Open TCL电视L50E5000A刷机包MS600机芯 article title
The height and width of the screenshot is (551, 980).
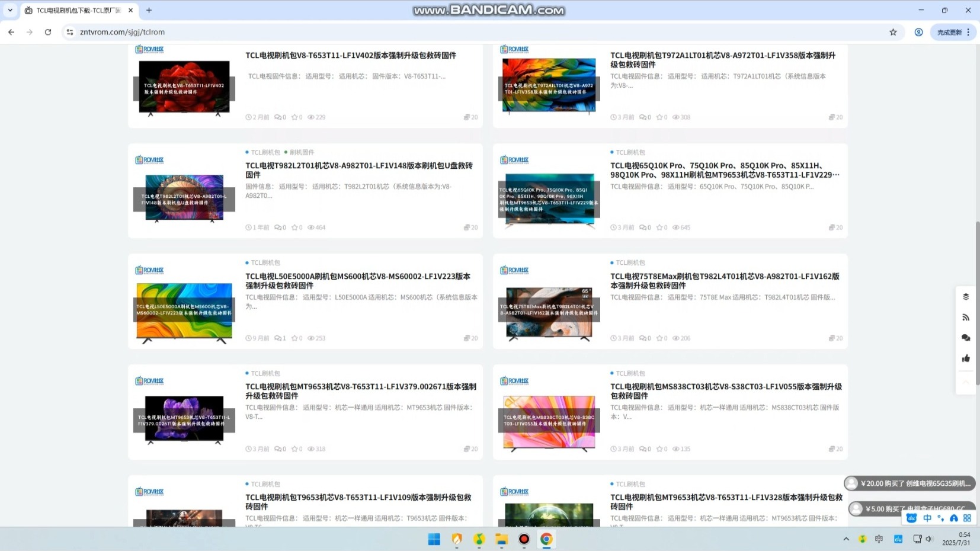click(x=358, y=281)
